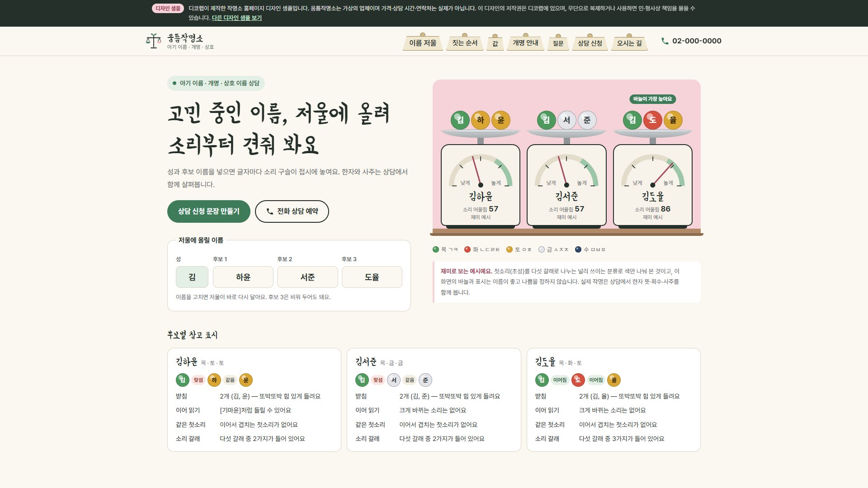Viewport: 868px width, 488px height.
Task: Open the 이름 저울 nav item
Action: [423, 43]
